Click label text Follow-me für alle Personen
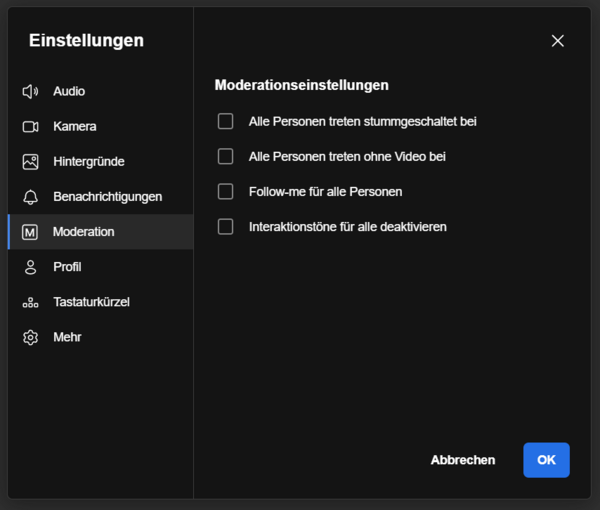The width and height of the screenshot is (600, 510). click(x=325, y=192)
